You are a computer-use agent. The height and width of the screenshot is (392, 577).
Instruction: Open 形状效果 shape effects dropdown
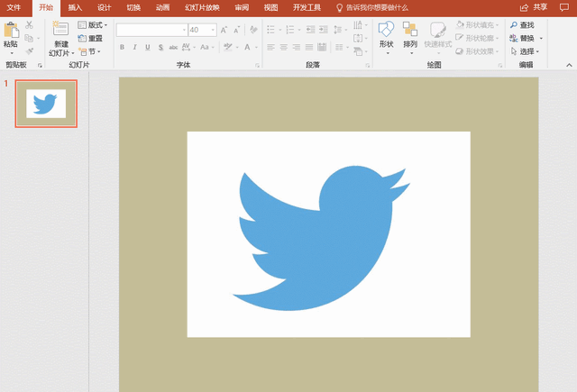[x=477, y=51]
